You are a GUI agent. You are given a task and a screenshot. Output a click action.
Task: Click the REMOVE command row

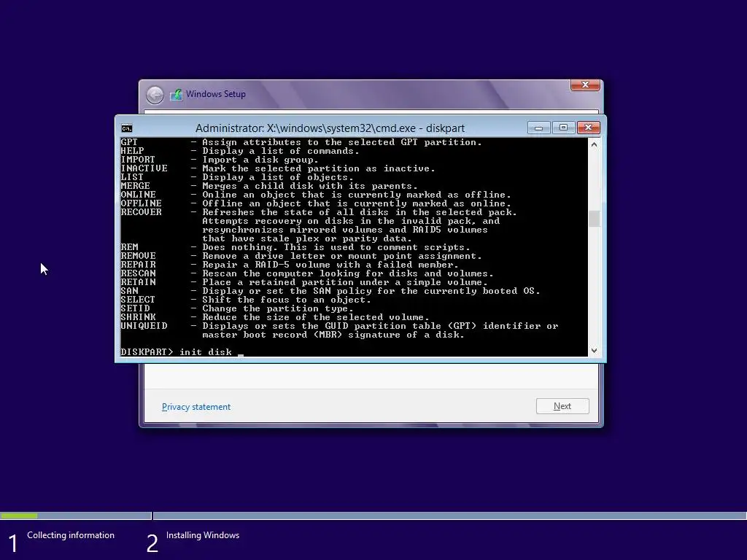pyautogui.click(x=301, y=256)
